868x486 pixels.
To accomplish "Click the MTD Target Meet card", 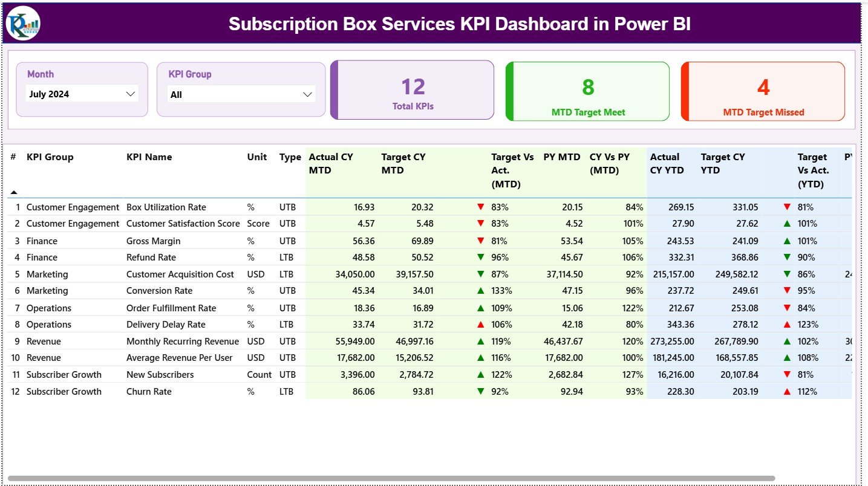I will pyautogui.click(x=586, y=91).
